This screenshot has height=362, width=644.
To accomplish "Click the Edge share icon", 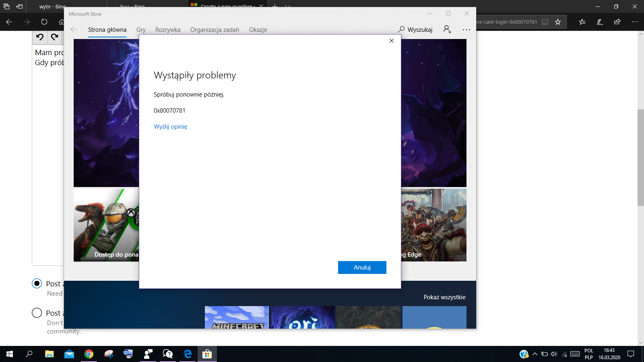I will 617,22.
